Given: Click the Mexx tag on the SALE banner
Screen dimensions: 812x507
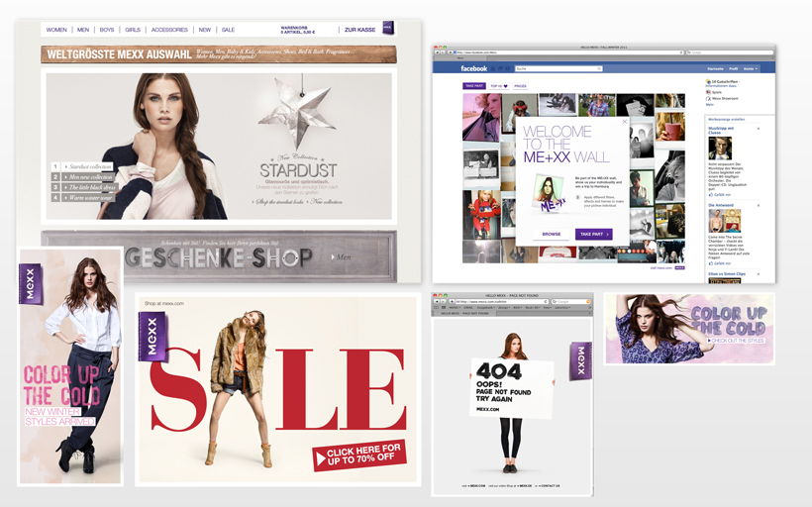Looking at the screenshot, I should tap(152, 336).
